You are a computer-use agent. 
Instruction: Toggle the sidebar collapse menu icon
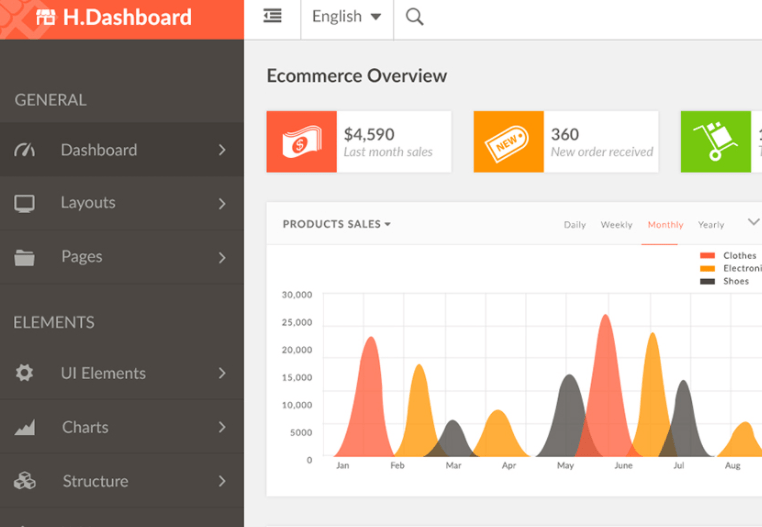[272, 16]
